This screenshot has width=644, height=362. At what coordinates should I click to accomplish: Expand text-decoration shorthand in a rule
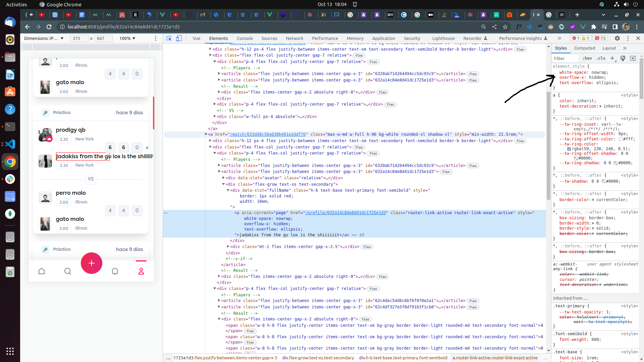(601, 106)
